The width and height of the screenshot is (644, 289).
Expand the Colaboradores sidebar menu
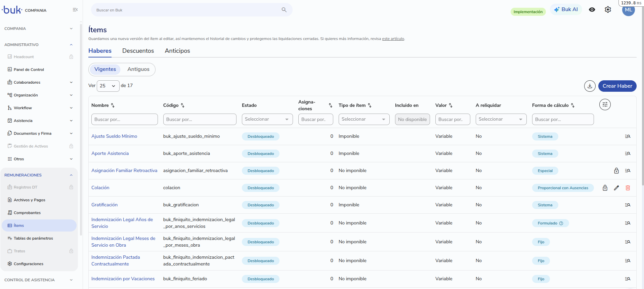40,82
